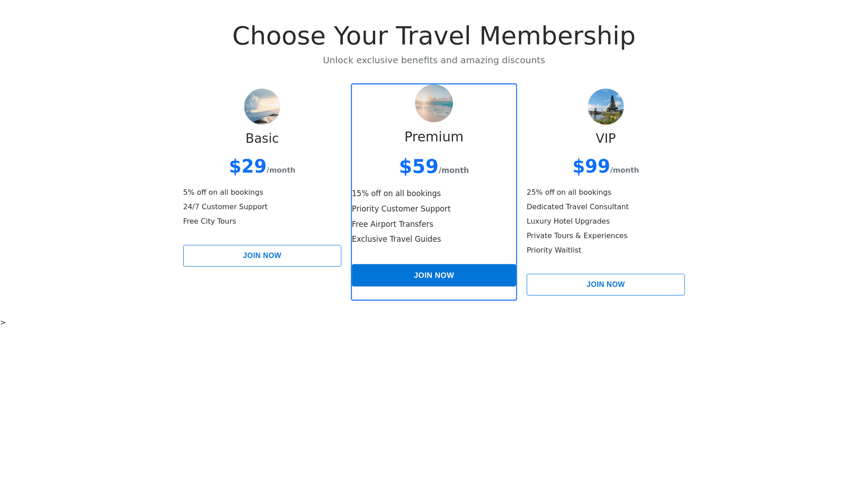Click the Luxury Hotel Upgrades benefit

(x=568, y=221)
